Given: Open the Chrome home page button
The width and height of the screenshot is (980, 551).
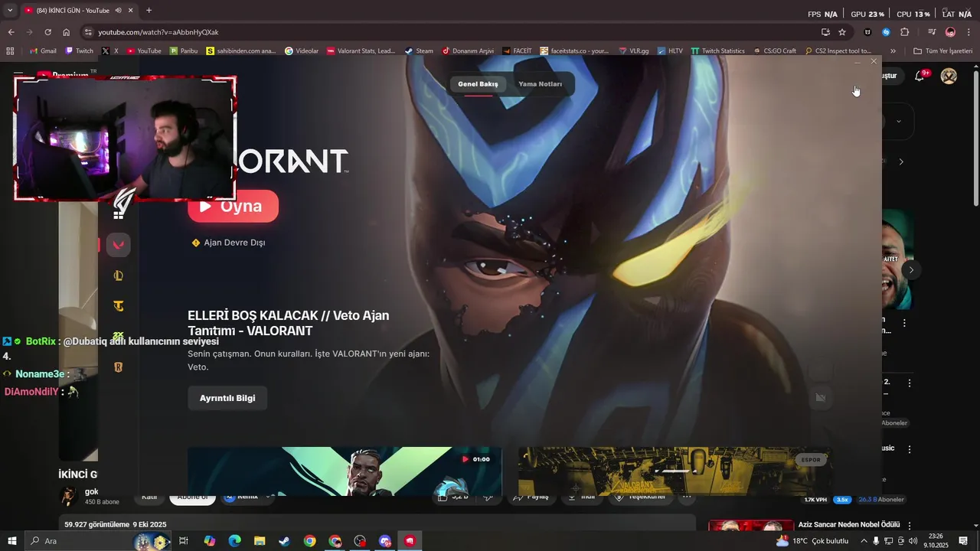Looking at the screenshot, I should (66, 32).
